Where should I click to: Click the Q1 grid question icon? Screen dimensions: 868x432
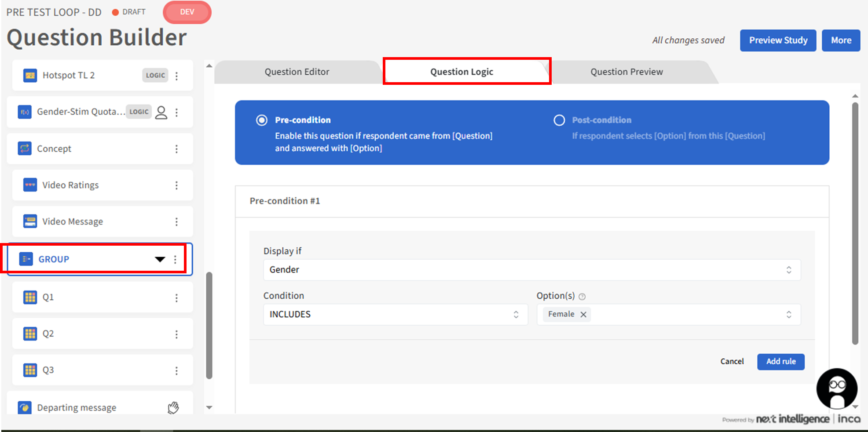click(30, 297)
